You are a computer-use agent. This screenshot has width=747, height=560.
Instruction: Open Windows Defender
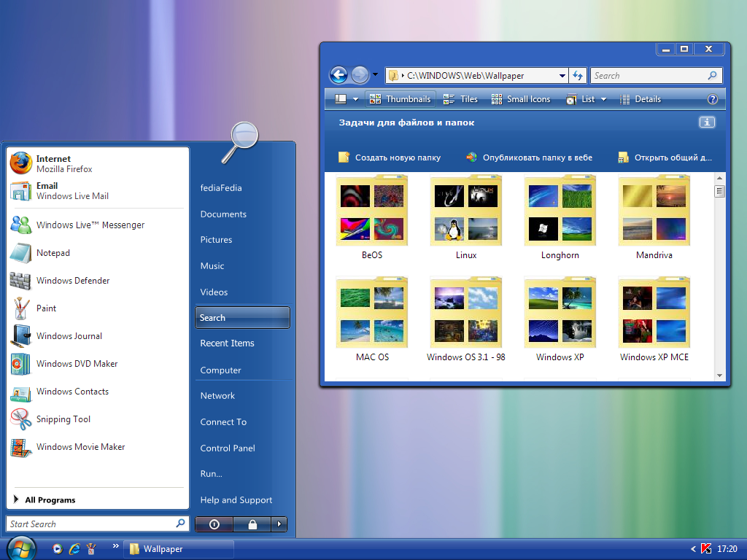pyautogui.click(x=98, y=281)
